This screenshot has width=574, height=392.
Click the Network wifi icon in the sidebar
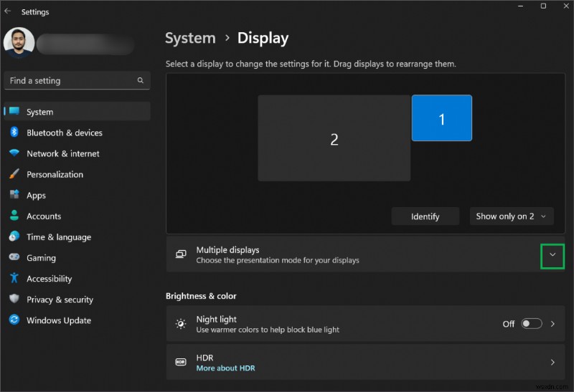pyautogui.click(x=14, y=153)
